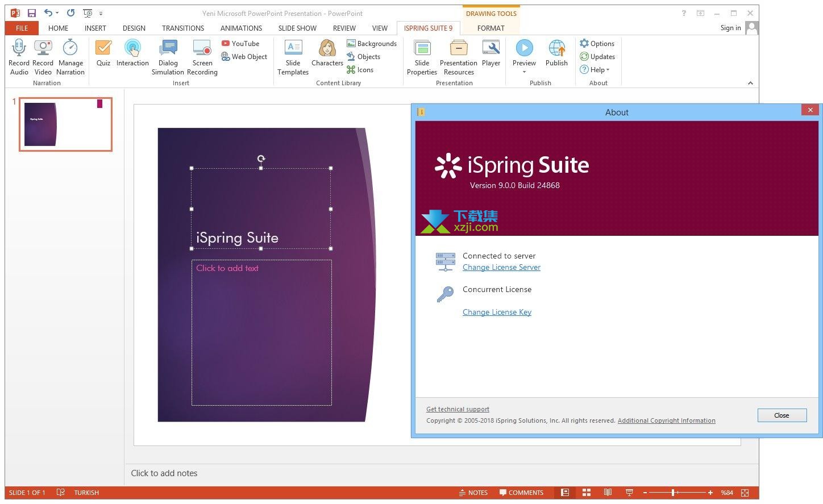Switch to Reading View in status bar
823x504 pixels.
[608, 493]
